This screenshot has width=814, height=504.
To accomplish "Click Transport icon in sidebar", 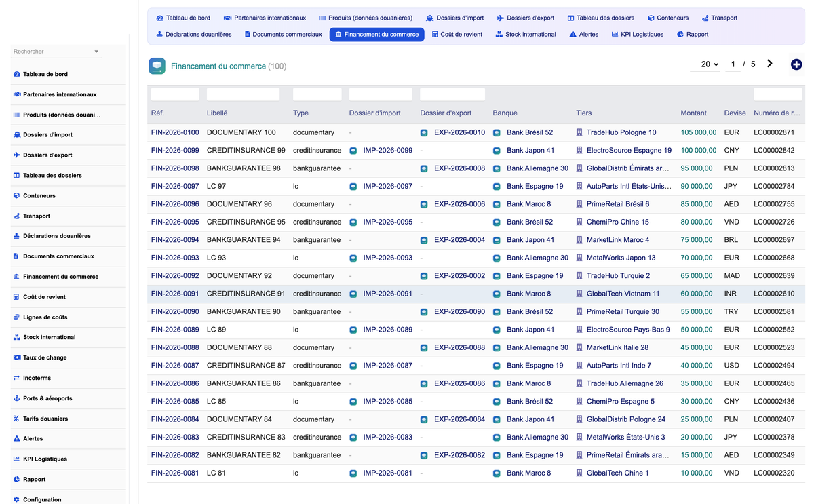I will coord(17,216).
